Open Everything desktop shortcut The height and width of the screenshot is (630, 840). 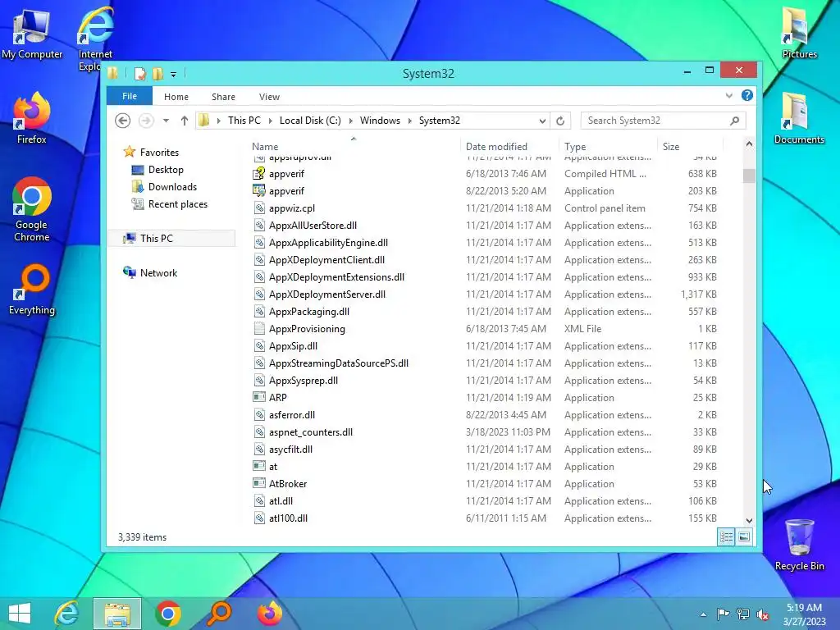pyautogui.click(x=32, y=290)
